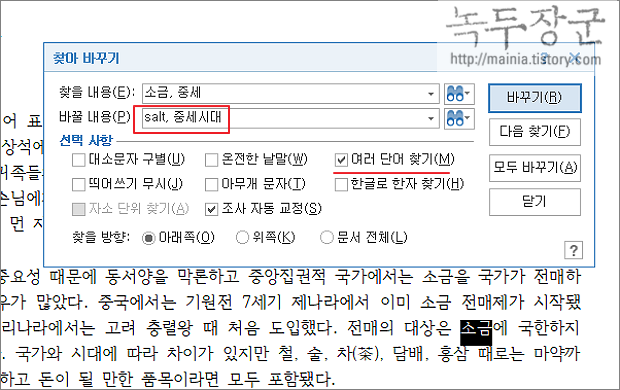
Task: Select 아래쪽(O) search direction
Action: pos(149,238)
